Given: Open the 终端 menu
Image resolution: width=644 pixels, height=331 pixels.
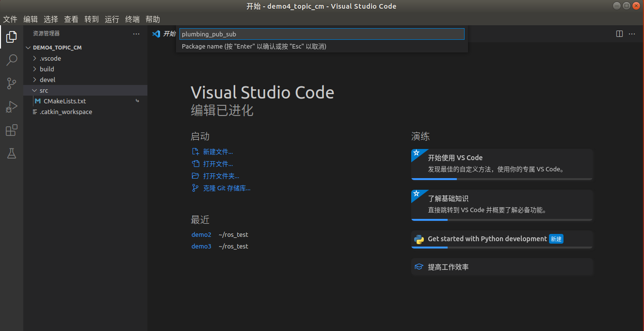Looking at the screenshot, I should click(x=132, y=19).
